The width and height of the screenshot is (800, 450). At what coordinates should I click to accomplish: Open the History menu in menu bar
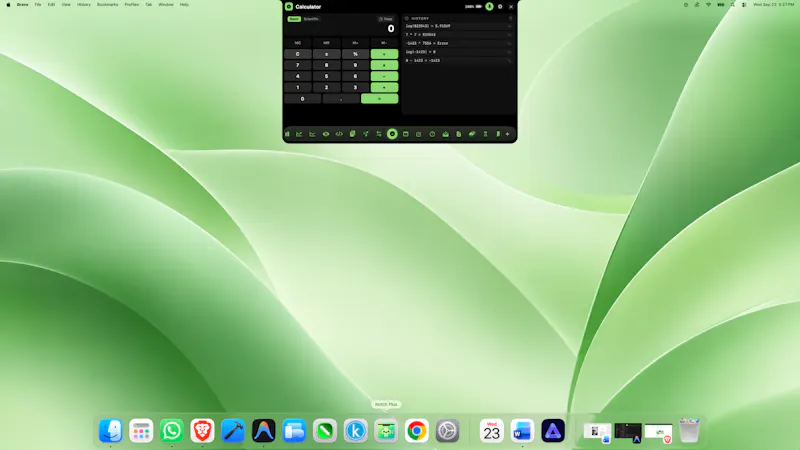click(84, 5)
